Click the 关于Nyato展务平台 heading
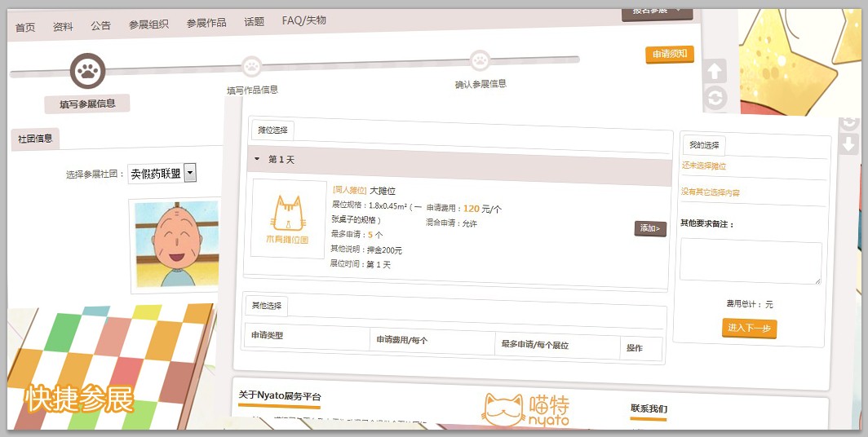This screenshot has height=437, width=868. pyautogui.click(x=280, y=396)
